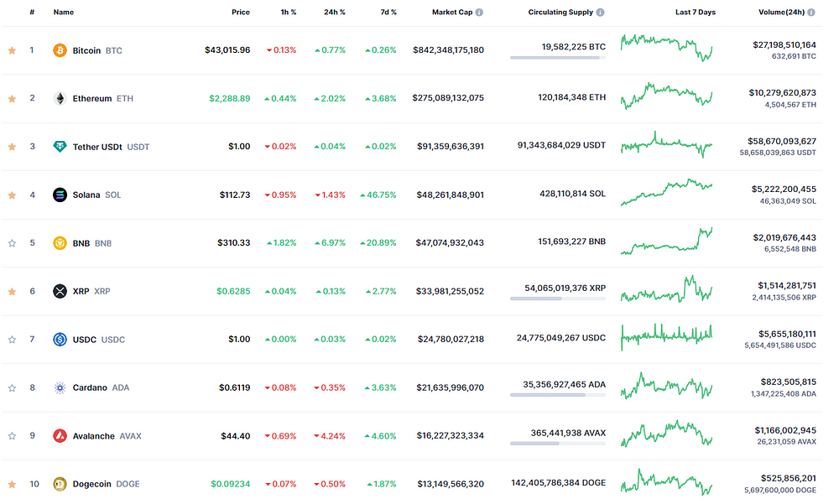The image size is (839, 504).
Task: Click the Ethereum diamond logo icon
Action: coord(60,98)
